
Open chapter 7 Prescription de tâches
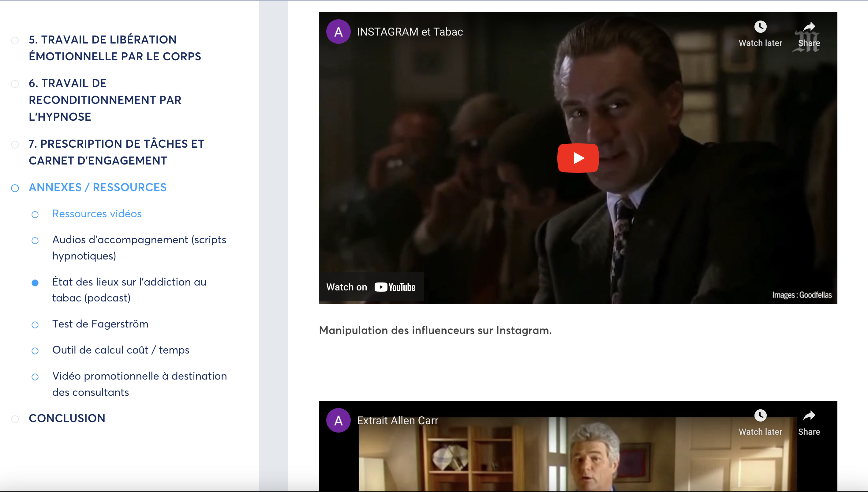click(x=116, y=152)
